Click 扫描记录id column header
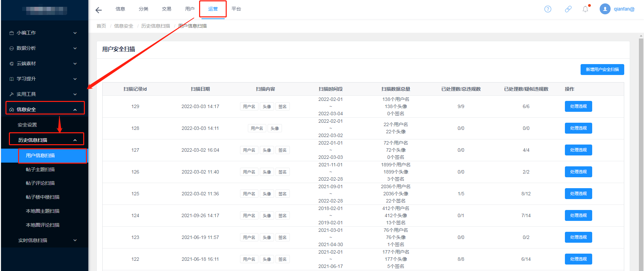Screen dimensions: 644x271 coord(135,89)
